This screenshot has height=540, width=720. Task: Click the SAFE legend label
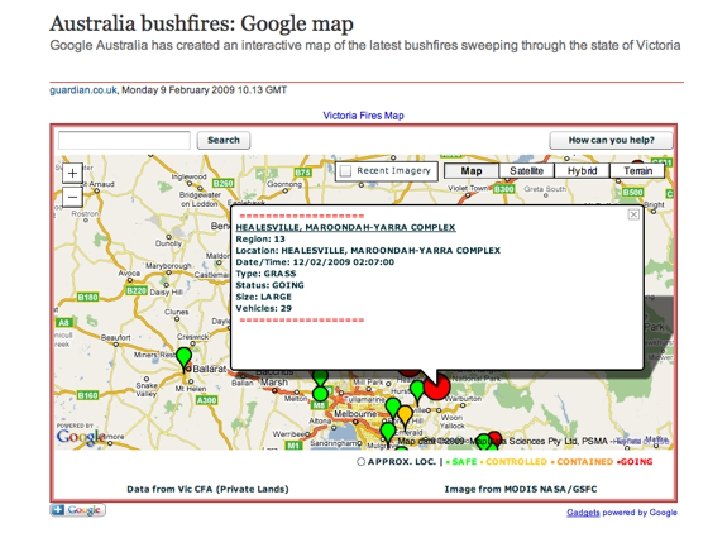[x=465, y=461]
